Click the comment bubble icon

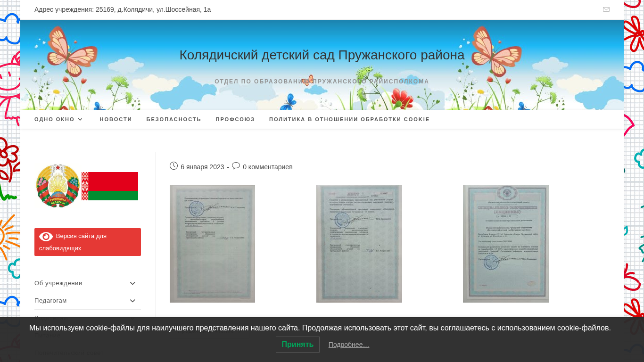point(236,166)
